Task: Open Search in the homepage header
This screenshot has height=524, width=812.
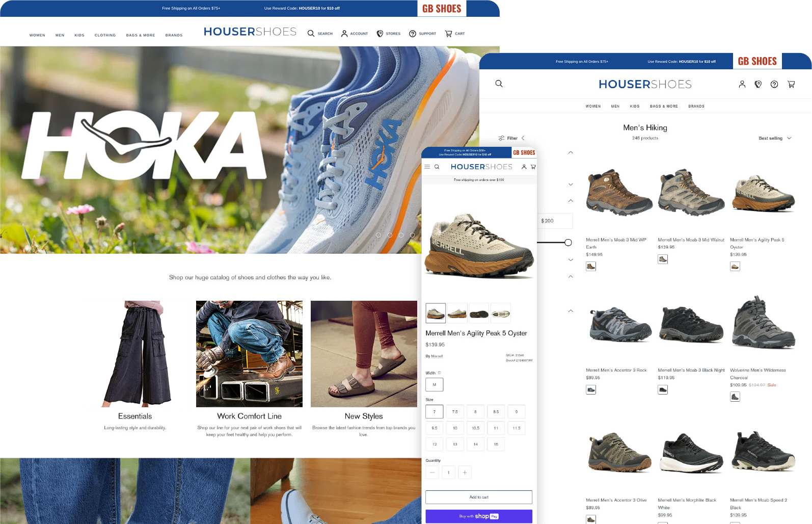Action: coord(320,34)
